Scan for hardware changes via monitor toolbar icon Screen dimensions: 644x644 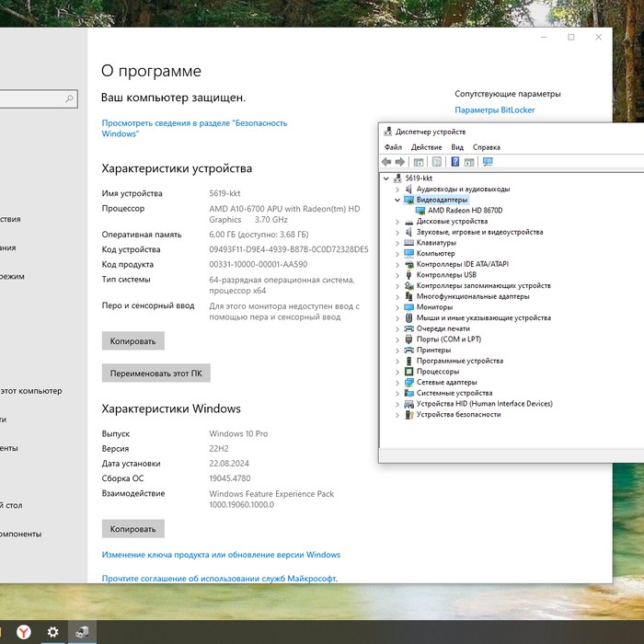[488, 162]
